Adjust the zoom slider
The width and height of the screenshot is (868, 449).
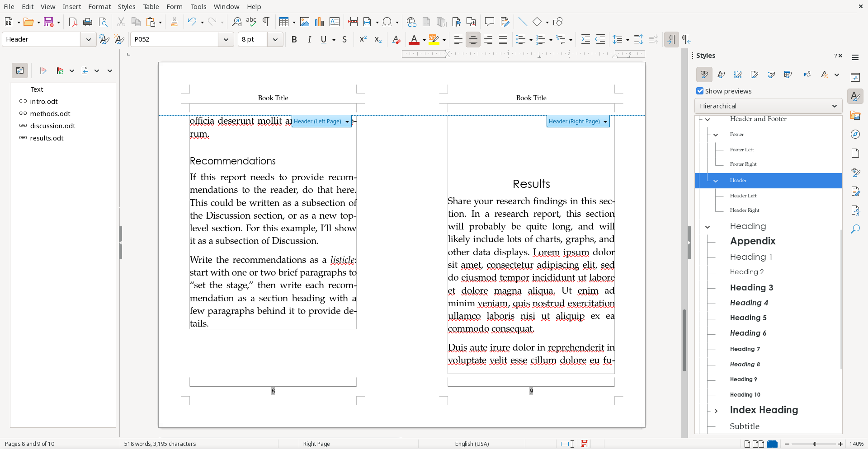814,444
